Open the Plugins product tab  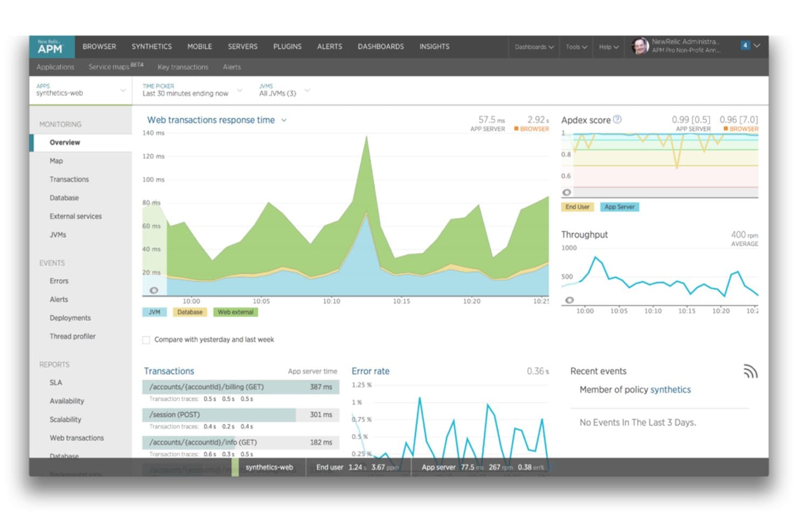(287, 47)
